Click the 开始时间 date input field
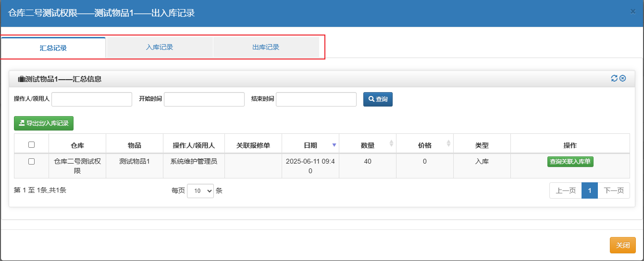This screenshot has width=644, height=261. pyautogui.click(x=204, y=99)
